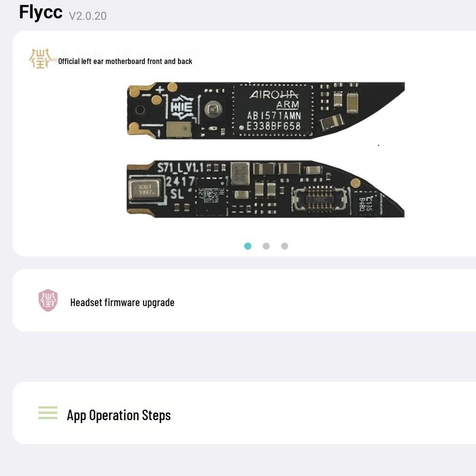The image size is (476, 476).
Task: Open Headset firmware upgrade
Action: (122, 302)
